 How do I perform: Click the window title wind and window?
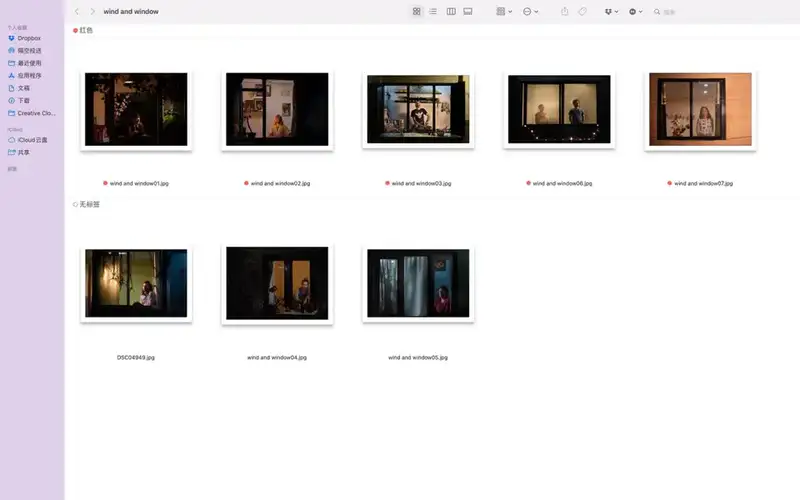(x=131, y=11)
